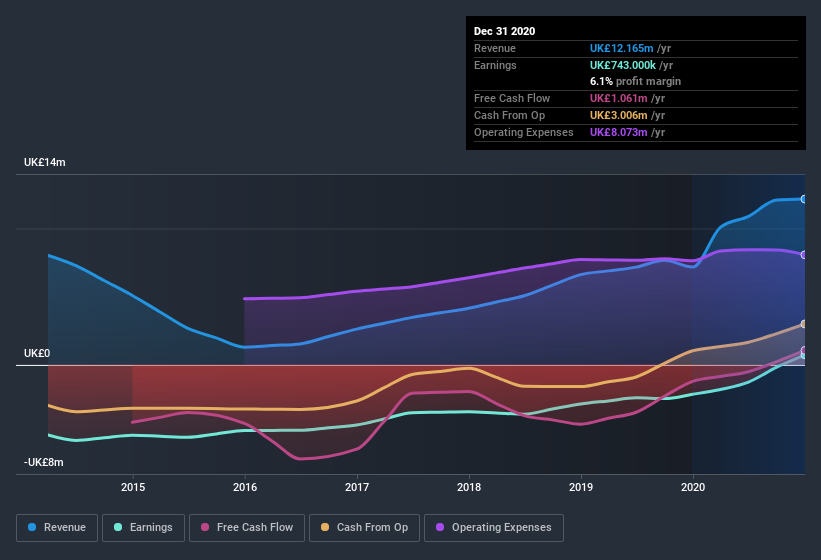
Task: Select the 2016 label on the x-axis
Action: pyautogui.click(x=245, y=487)
